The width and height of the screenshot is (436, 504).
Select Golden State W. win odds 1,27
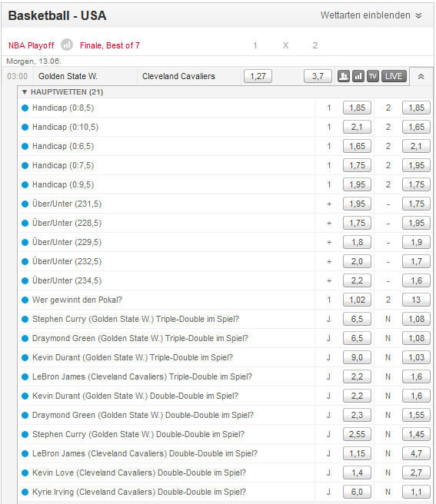pos(258,77)
